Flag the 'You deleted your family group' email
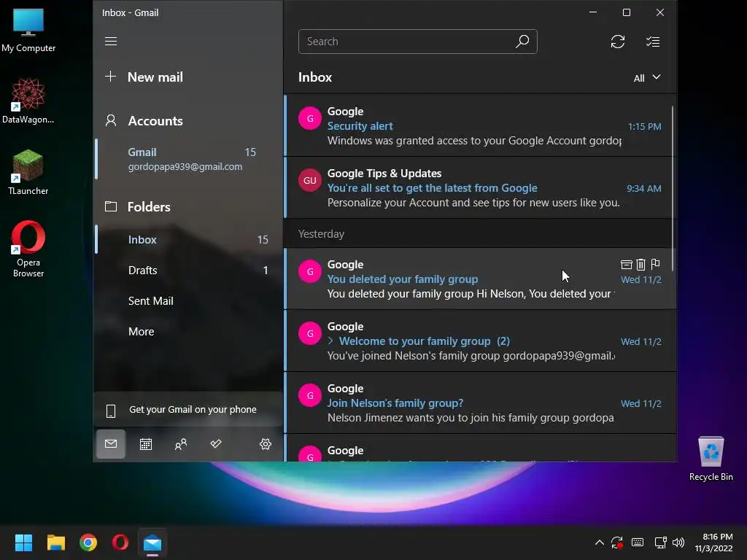747x560 pixels. pos(656,264)
